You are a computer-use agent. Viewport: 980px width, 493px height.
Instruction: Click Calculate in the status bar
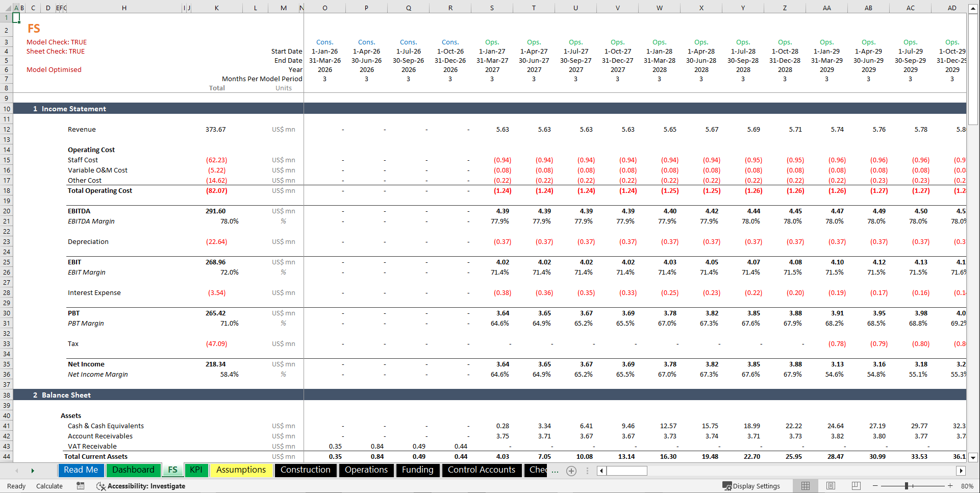click(x=49, y=486)
